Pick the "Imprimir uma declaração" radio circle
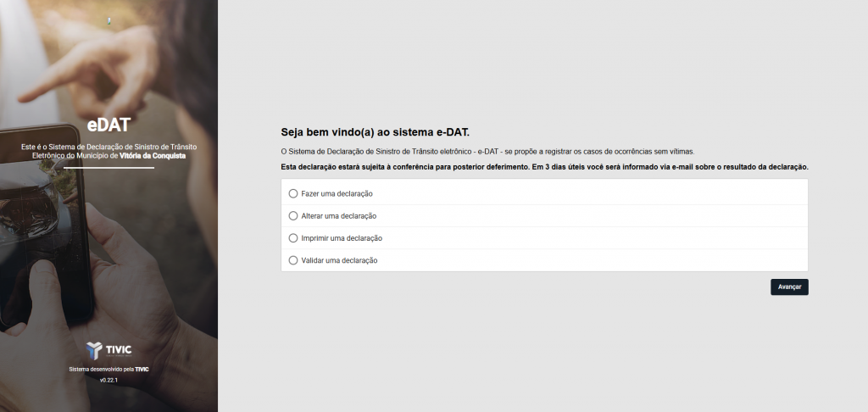Image resolution: width=868 pixels, height=412 pixels. click(x=293, y=238)
